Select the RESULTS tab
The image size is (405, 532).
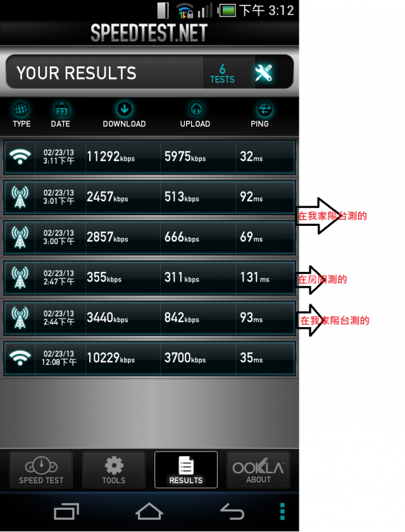point(186,470)
